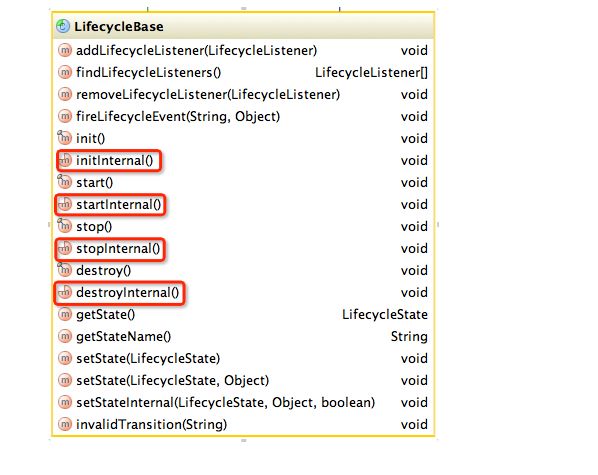The height and width of the screenshot is (475, 598).
Task: Select removeLifecycleListener(LifecycleListener) method
Action: pos(208,95)
